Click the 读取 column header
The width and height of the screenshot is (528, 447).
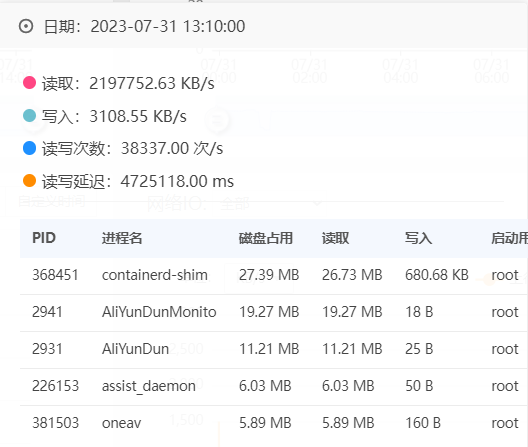coord(335,238)
